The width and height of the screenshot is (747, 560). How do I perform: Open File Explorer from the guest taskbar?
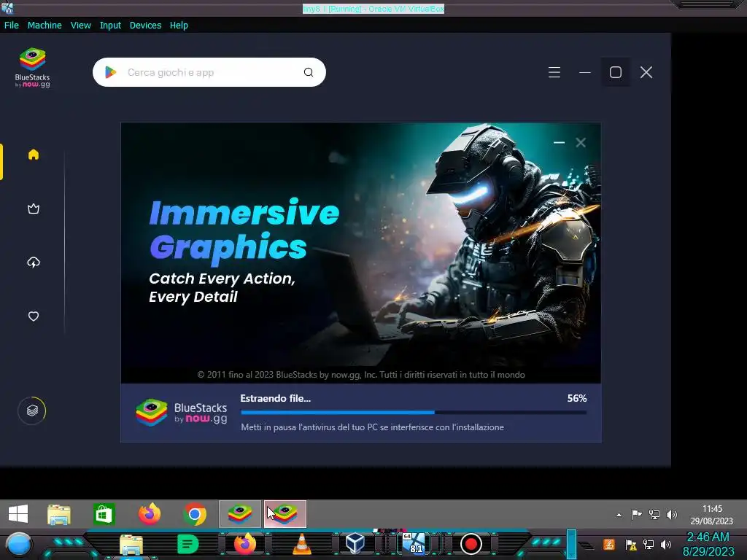(59, 514)
